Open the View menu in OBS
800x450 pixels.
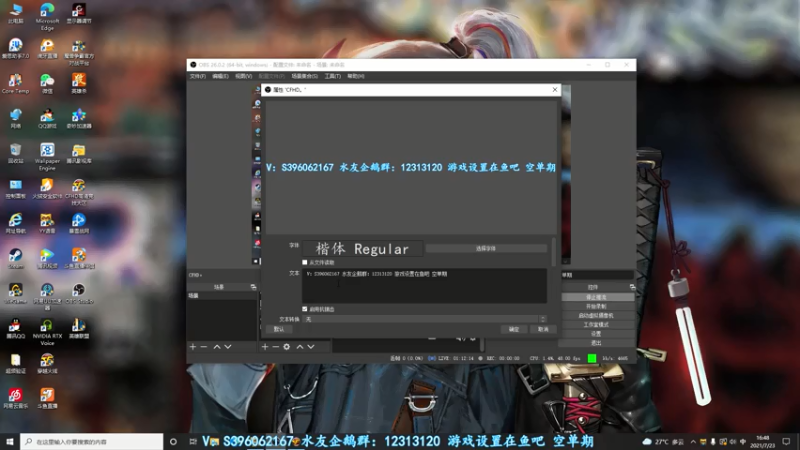[243, 76]
